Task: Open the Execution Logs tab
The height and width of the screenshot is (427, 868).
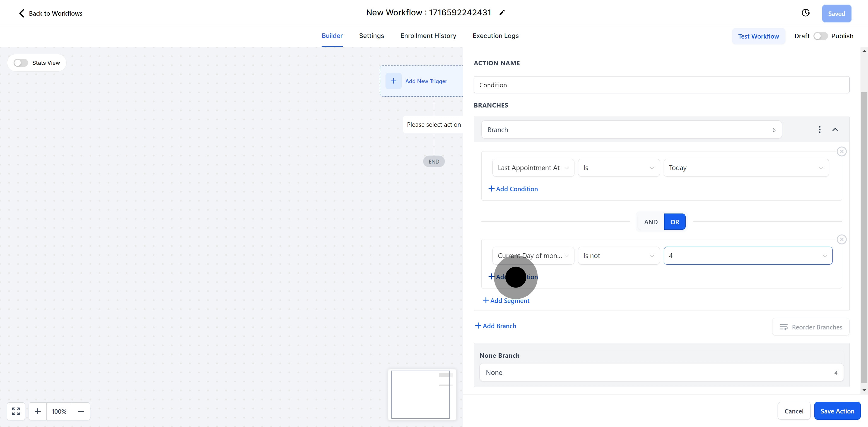Action: (x=495, y=36)
